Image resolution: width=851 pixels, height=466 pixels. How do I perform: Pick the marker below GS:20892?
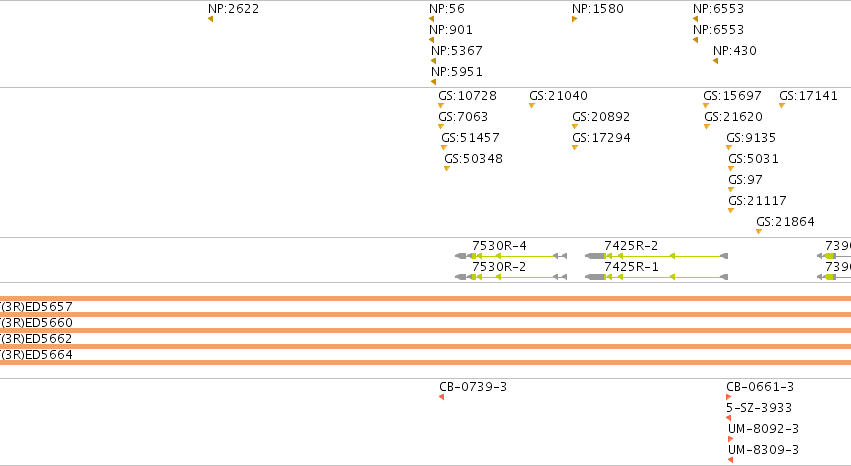pos(575,126)
